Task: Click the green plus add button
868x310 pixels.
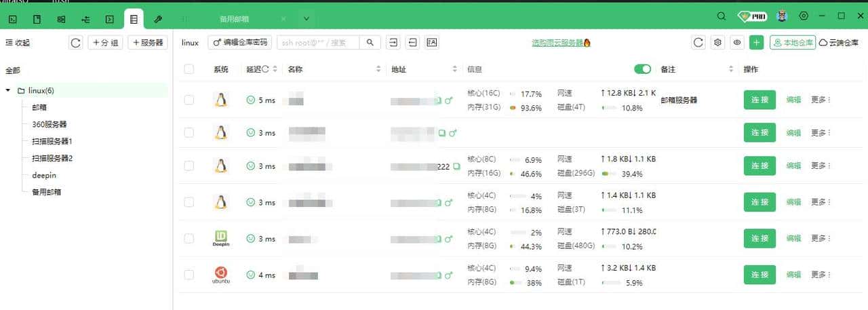Action: 757,43
